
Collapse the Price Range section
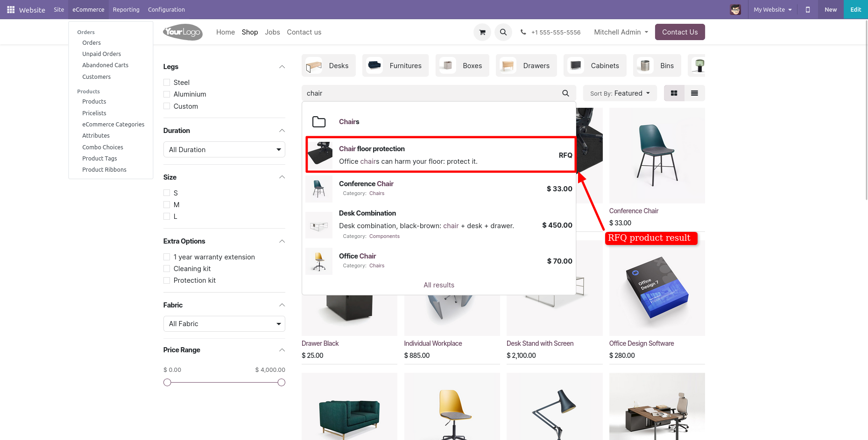click(x=282, y=350)
